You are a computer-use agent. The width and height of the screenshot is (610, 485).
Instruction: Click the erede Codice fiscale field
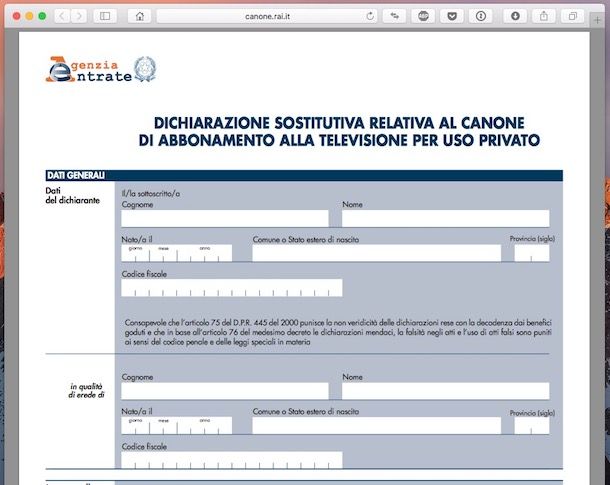coord(232,460)
